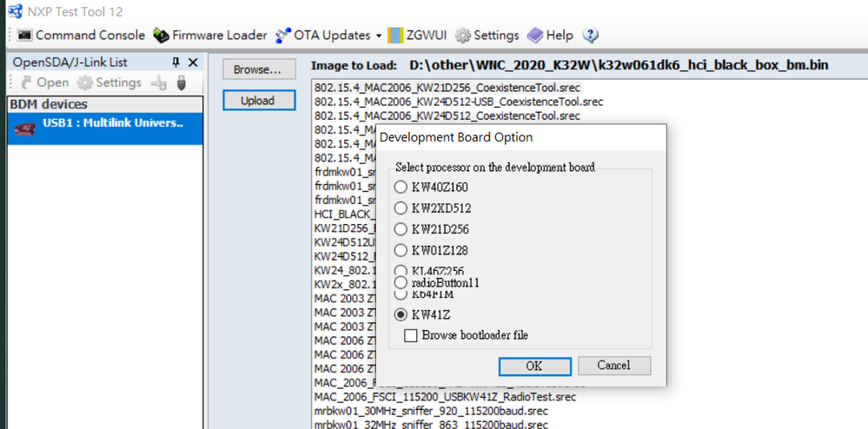Open the Help menu item
This screenshot has height=429, width=868.
[550, 36]
